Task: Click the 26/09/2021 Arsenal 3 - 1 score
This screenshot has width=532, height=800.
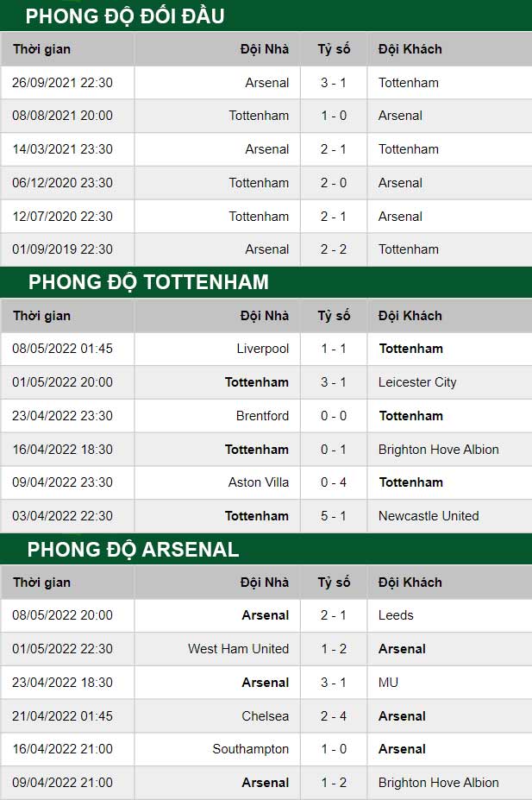Action: (x=334, y=83)
